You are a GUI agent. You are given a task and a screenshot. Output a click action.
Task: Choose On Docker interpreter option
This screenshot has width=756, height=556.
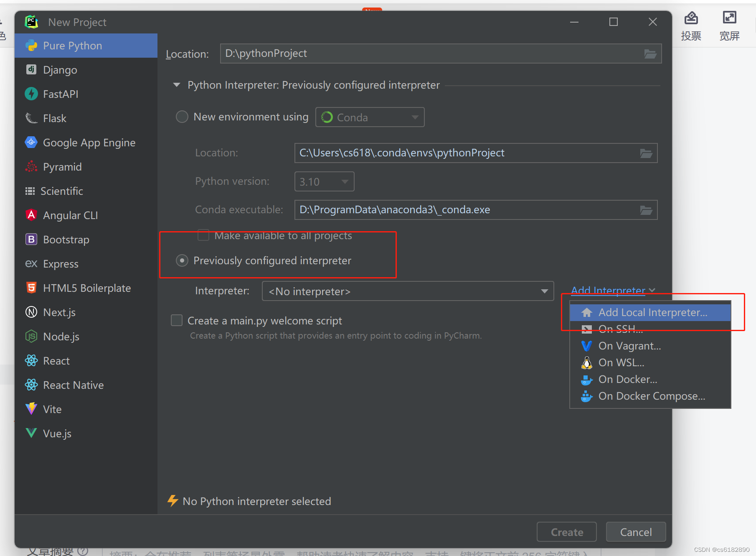pos(651,379)
